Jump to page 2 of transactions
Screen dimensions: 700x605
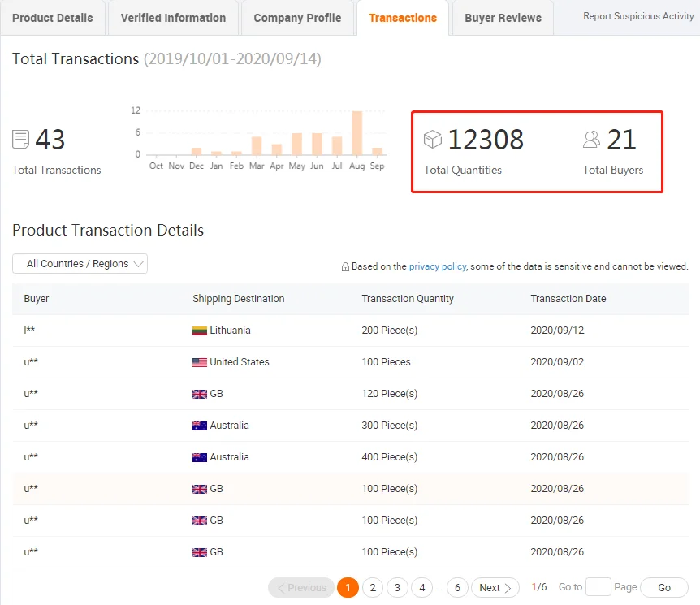[x=373, y=587]
